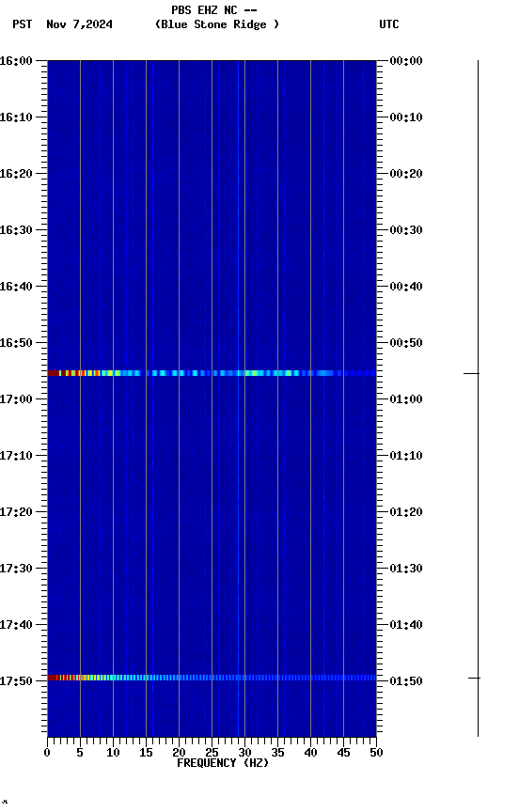
Task: Click the 01:40 UTC time label
Action: click(406, 625)
